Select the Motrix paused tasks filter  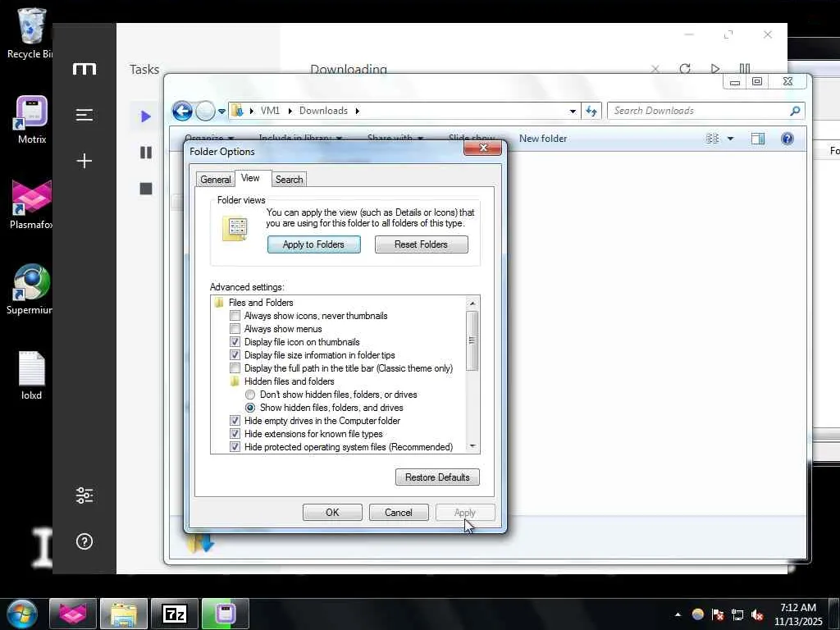tap(146, 153)
